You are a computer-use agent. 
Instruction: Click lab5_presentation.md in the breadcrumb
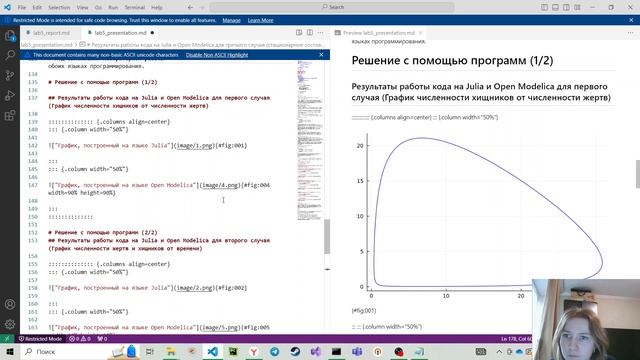47,44
